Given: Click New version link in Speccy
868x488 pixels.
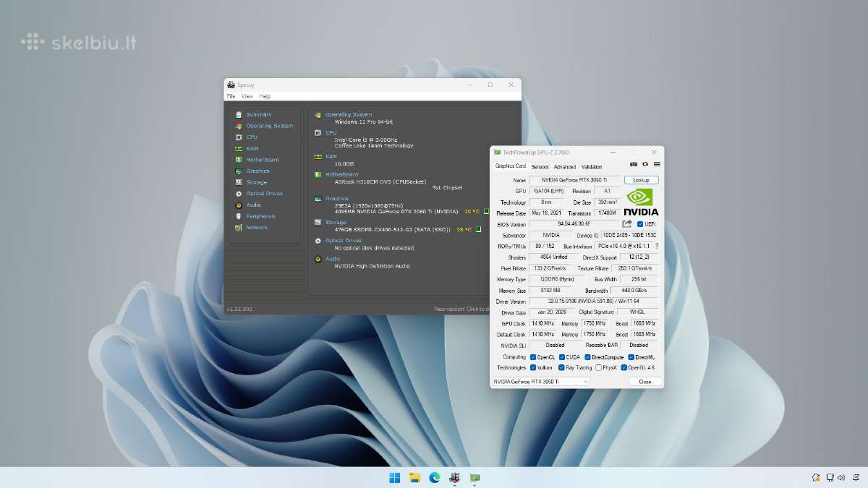Looking at the screenshot, I should click(x=462, y=309).
